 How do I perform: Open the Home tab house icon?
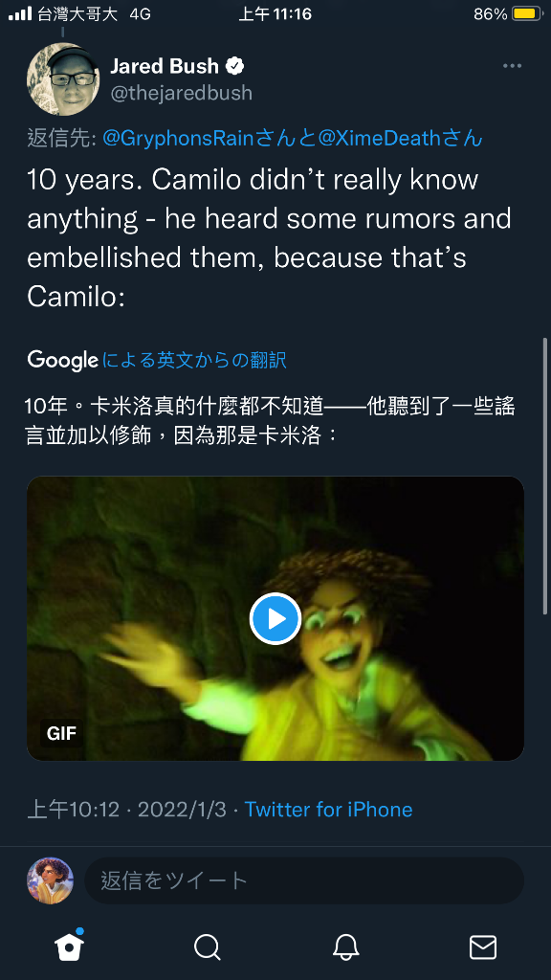[x=69, y=947]
